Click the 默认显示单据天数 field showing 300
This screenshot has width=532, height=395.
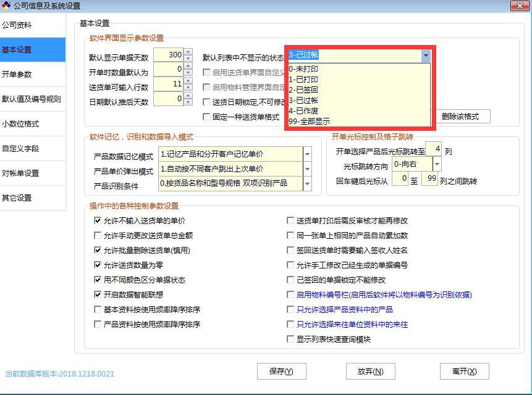[x=169, y=55]
